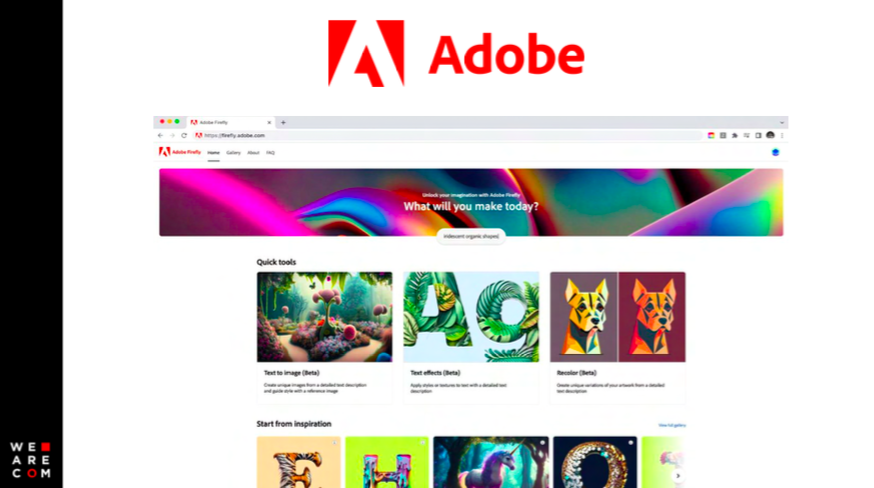874x488 pixels.
Task: Open the Text to image (Beta) card
Action: coord(324,337)
